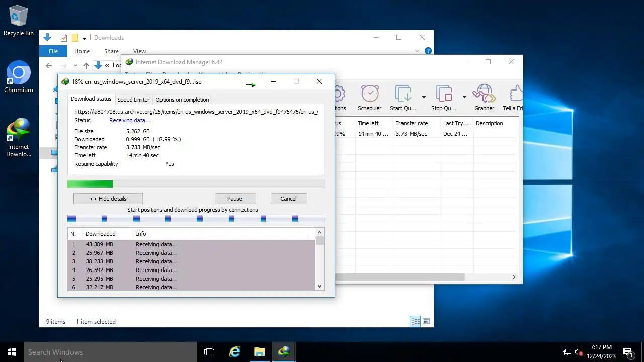644x362 pixels.
Task: Click the Description column header in IDM
Action: coord(496,123)
